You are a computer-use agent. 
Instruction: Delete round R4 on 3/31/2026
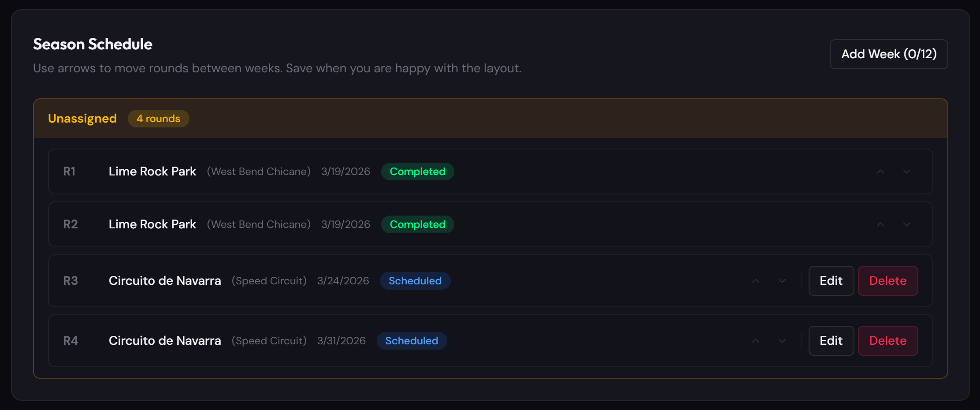click(x=887, y=341)
